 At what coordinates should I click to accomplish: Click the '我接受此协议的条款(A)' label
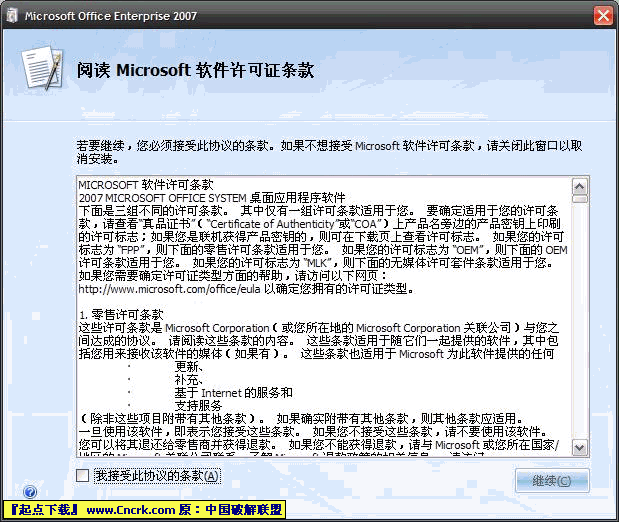click(157, 476)
